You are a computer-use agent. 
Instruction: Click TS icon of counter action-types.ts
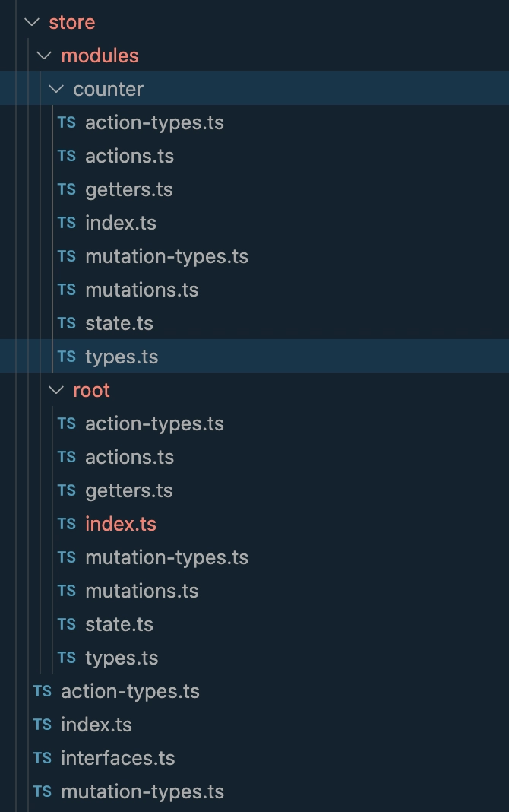(x=67, y=122)
